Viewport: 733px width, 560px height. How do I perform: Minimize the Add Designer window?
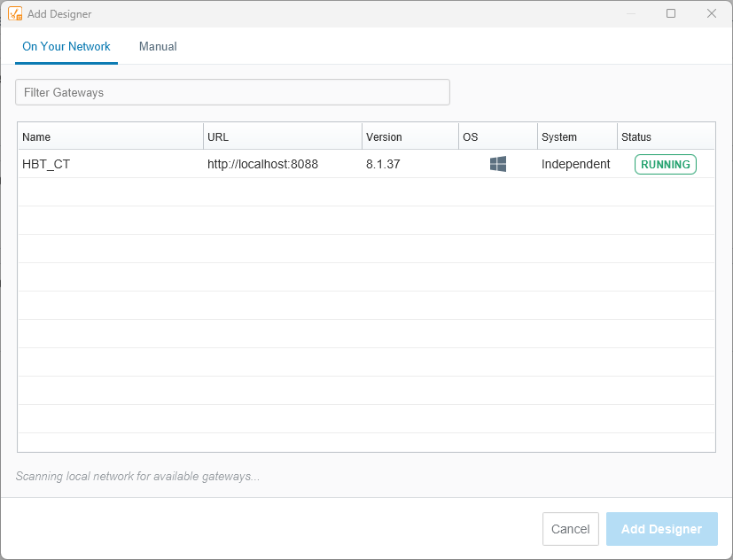point(632,13)
